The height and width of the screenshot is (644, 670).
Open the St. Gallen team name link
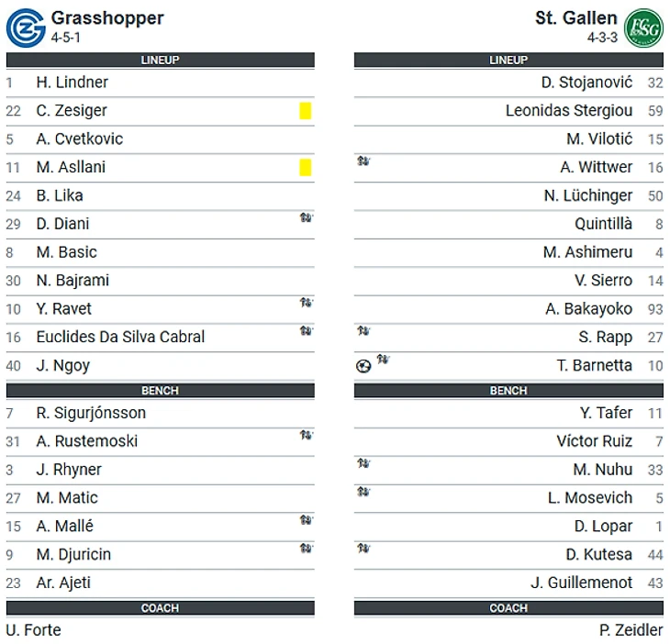575,17
